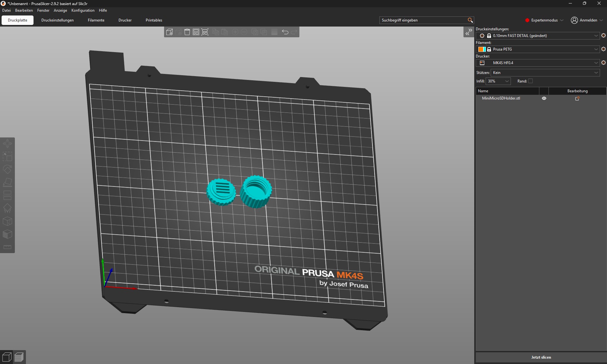Toggle the Rand checkbox

point(530,81)
